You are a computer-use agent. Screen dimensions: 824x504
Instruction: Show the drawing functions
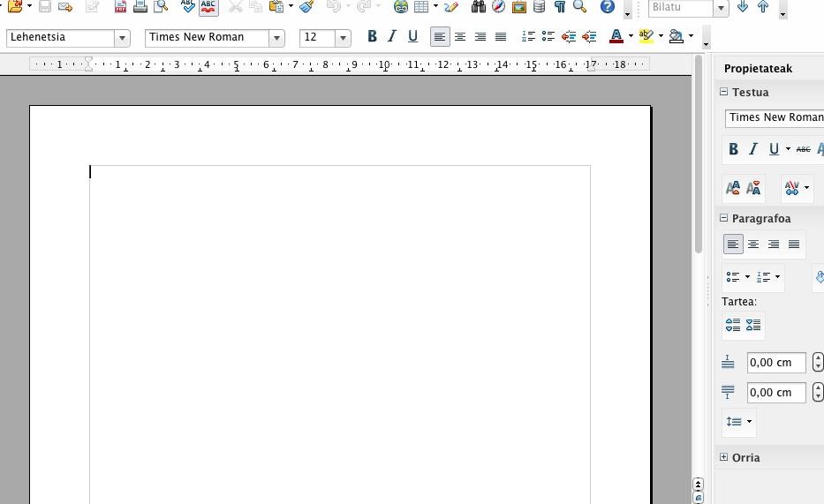tap(451, 6)
